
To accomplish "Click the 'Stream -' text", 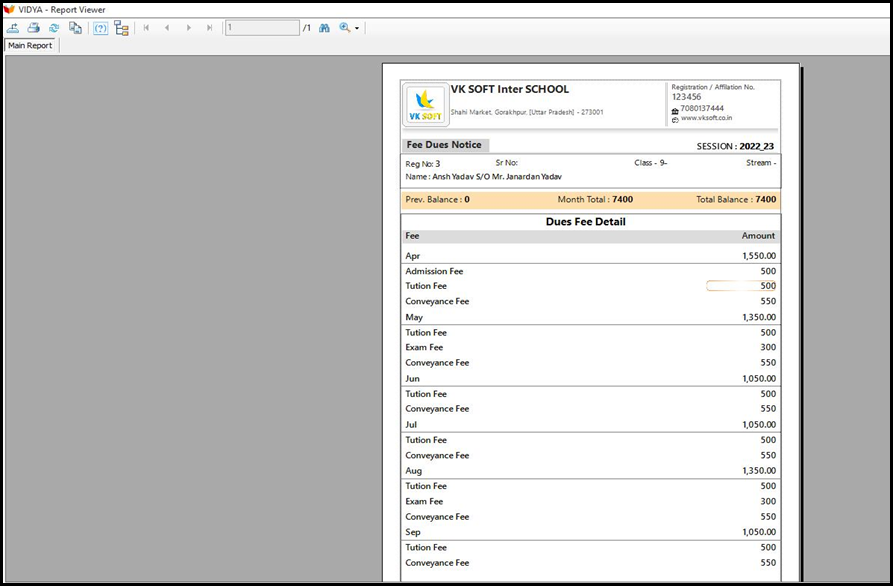I will pyautogui.click(x=761, y=163).
